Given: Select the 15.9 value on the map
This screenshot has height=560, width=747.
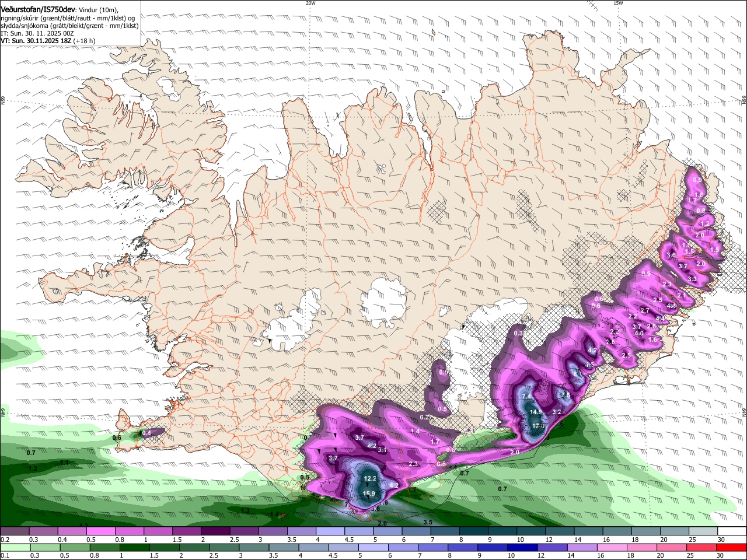Looking at the screenshot, I should pyautogui.click(x=369, y=494).
